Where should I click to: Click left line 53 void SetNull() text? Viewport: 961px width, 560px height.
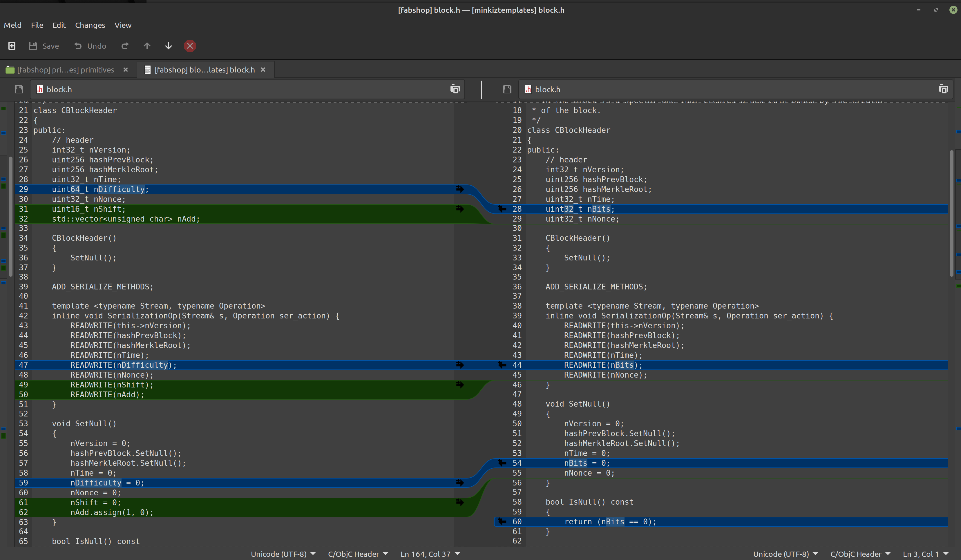coord(84,423)
